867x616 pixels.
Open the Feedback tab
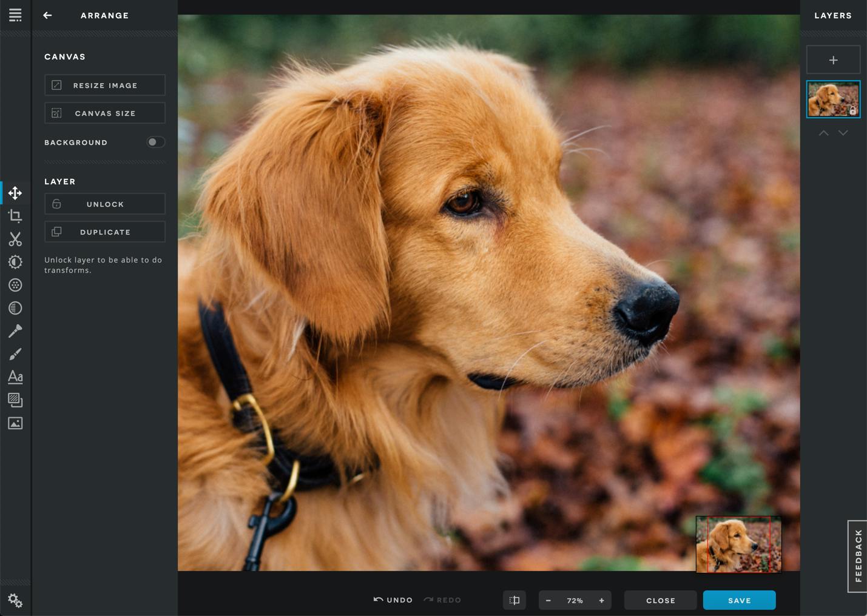click(857, 556)
